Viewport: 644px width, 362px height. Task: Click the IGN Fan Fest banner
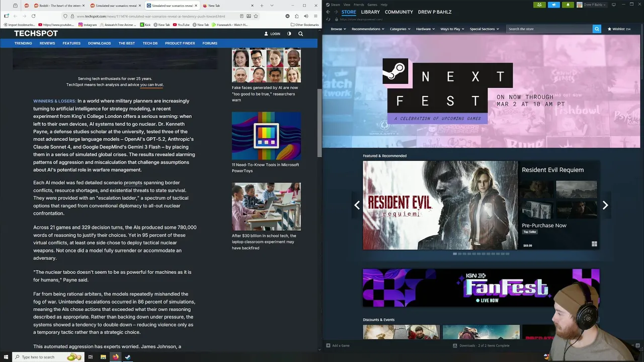point(481,288)
